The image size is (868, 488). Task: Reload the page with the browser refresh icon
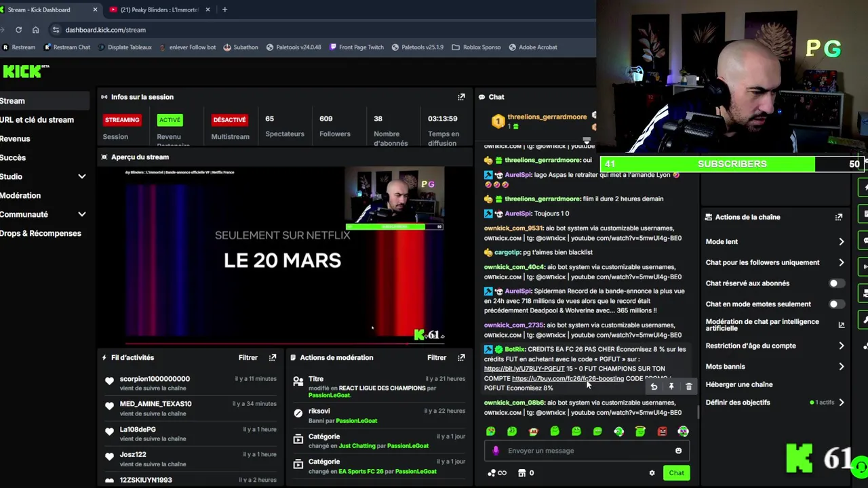(x=18, y=30)
